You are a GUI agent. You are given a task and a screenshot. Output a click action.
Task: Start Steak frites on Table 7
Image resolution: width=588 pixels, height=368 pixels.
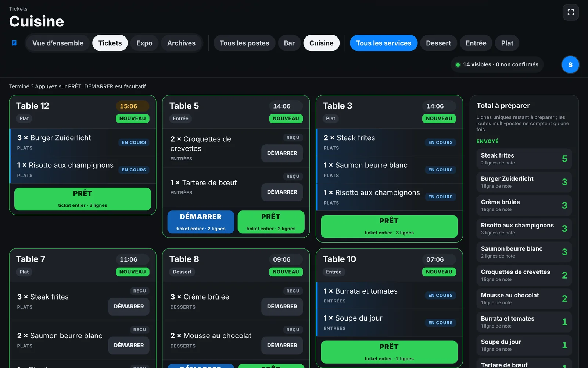point(129,307)
